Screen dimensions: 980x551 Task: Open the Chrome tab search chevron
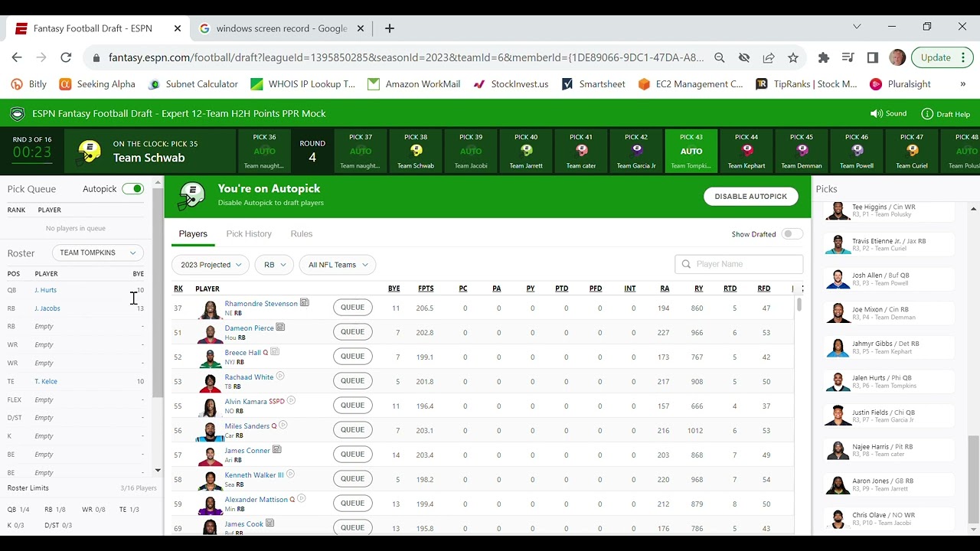tap(857, 27)
